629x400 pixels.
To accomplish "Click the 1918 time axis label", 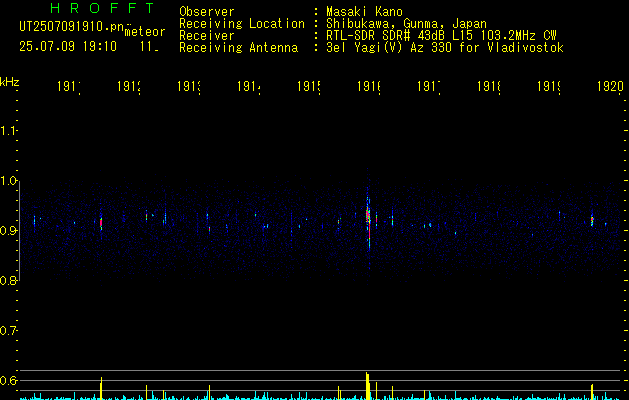I will [489, 86].
